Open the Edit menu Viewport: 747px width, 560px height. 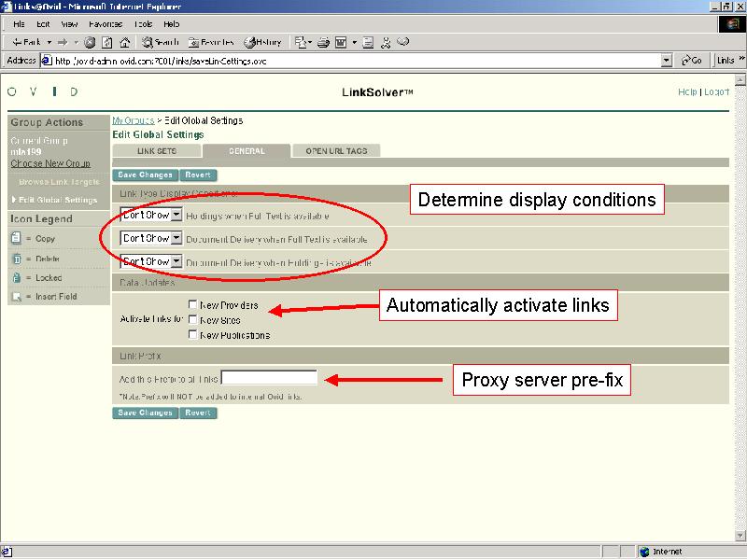(43, 24)
